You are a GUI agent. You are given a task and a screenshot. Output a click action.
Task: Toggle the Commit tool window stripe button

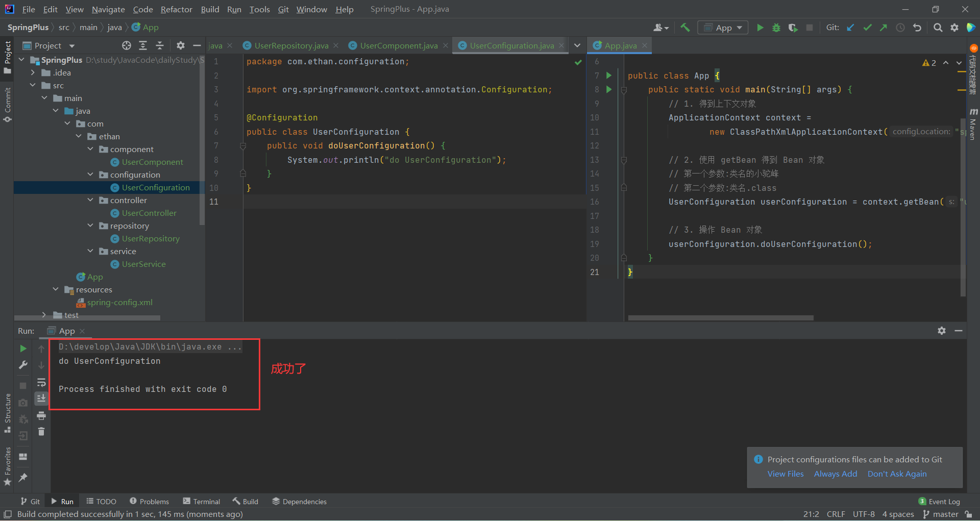(x=7, y=105)
